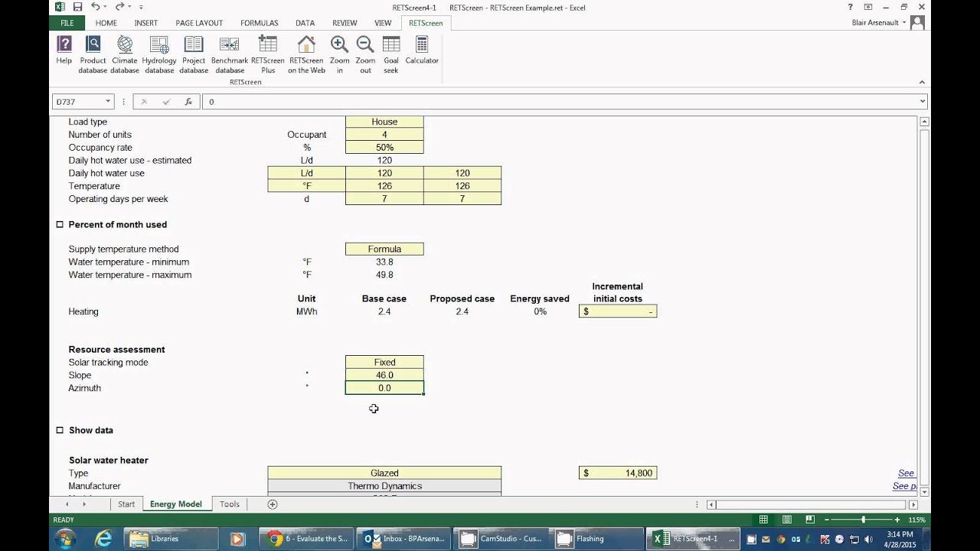Add a new sheet with the plus button
The height and width of the screenshot is (551, 980).
tap(272, 504)
